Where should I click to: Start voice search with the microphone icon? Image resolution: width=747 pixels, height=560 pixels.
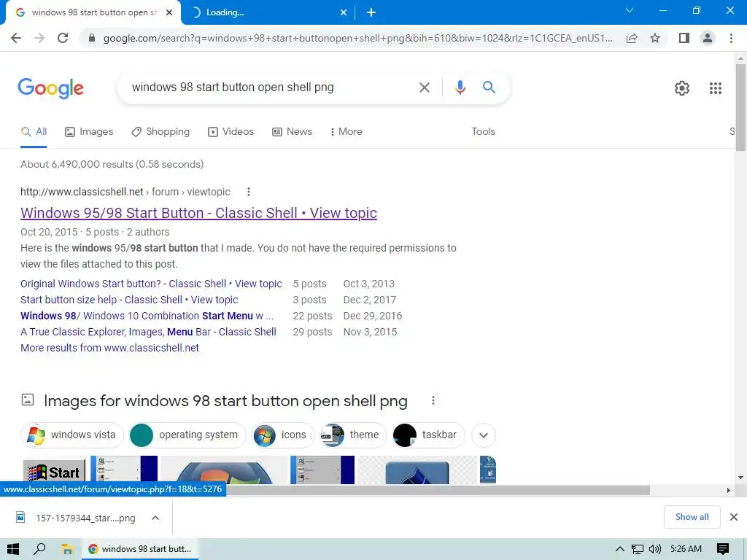coord(460,87)
